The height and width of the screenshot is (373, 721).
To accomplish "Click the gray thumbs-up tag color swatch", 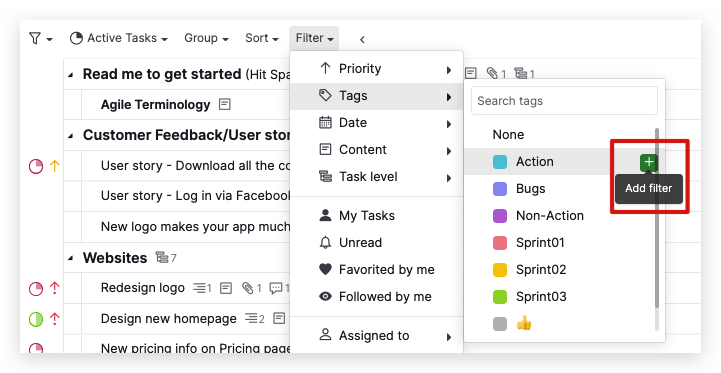I will pos(500,324).
